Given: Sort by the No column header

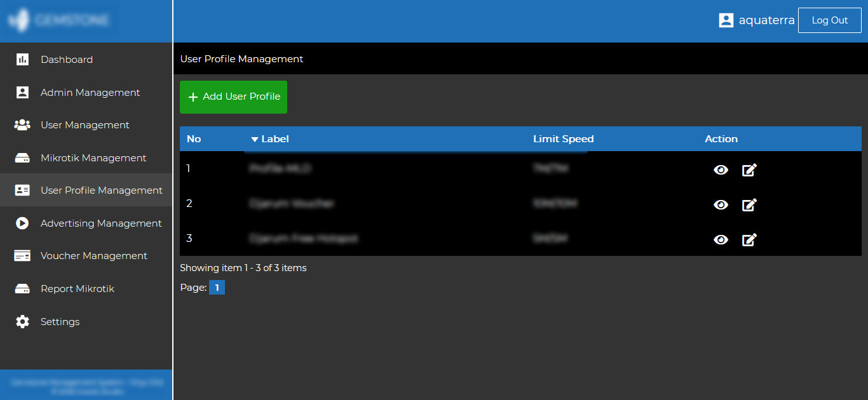Looking at the screenshot, I should click(194, 139).
